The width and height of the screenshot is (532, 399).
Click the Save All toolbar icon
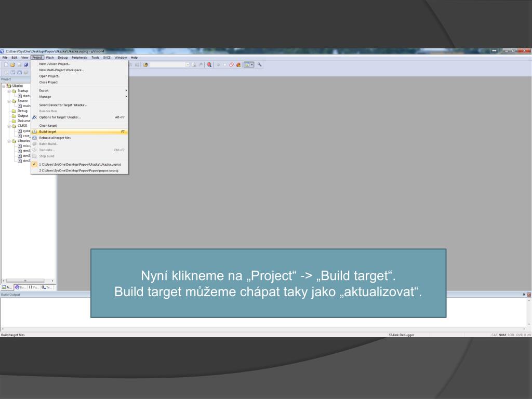click(26, 65)
